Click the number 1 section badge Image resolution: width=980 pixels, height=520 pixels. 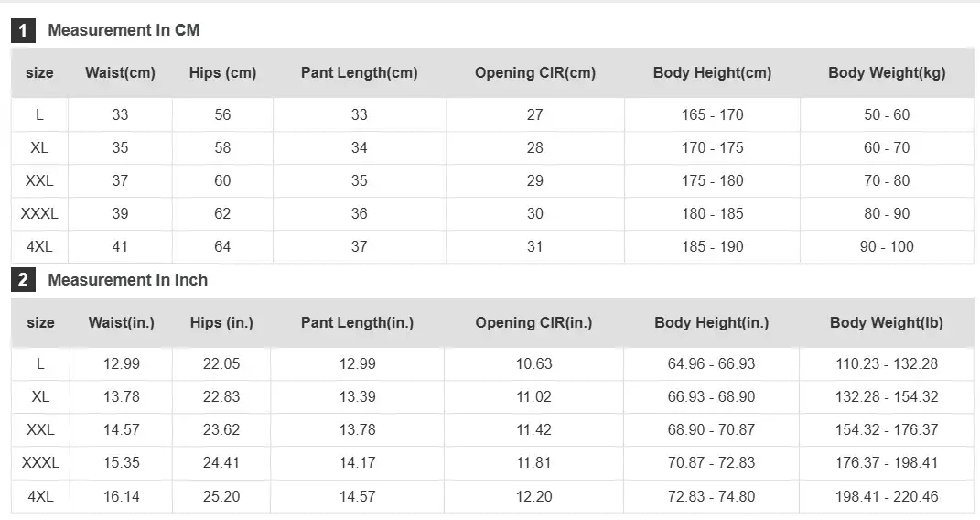pos(23,30)
